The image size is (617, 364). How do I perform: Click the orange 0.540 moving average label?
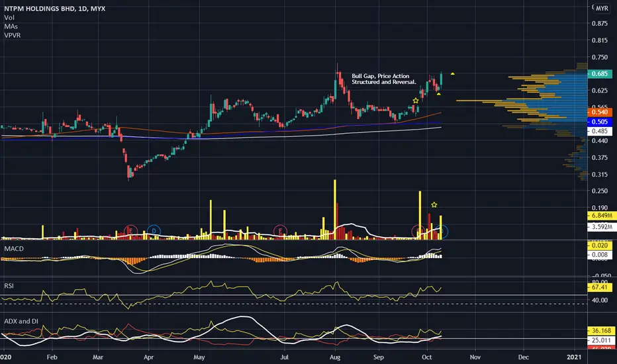(x=600, y=112)
